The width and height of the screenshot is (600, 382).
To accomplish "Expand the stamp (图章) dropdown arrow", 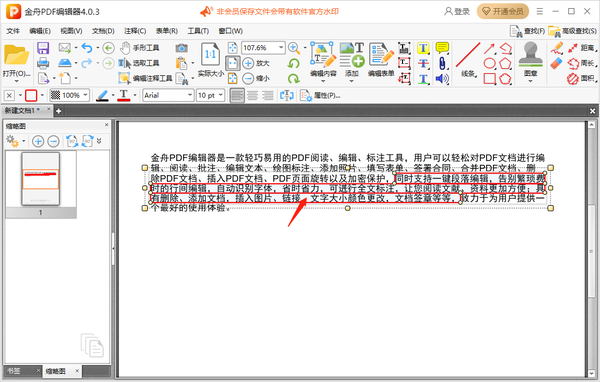I will click(x=530, y=81).
